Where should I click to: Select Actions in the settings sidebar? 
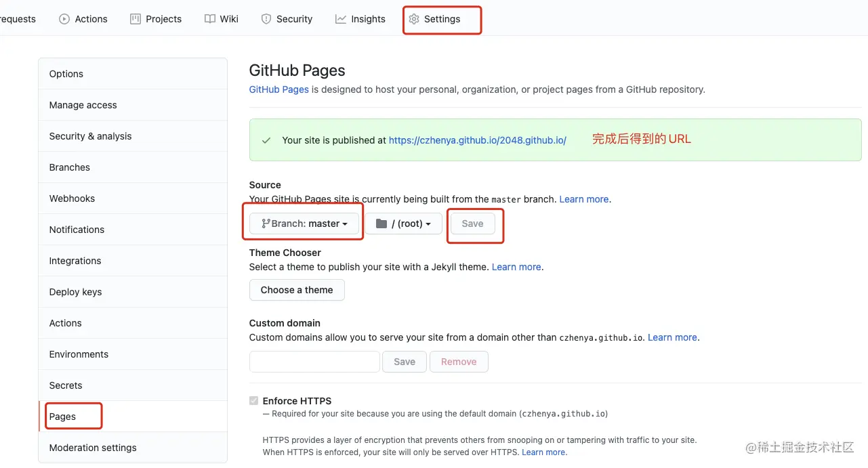coord(133,323)
